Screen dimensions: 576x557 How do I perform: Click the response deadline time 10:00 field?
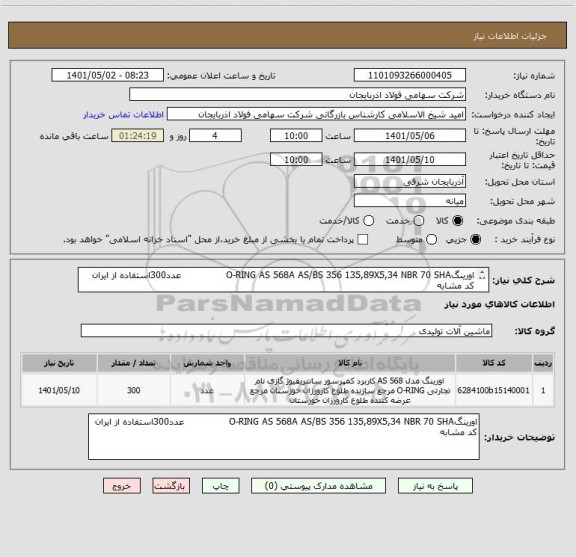(296, 136)
